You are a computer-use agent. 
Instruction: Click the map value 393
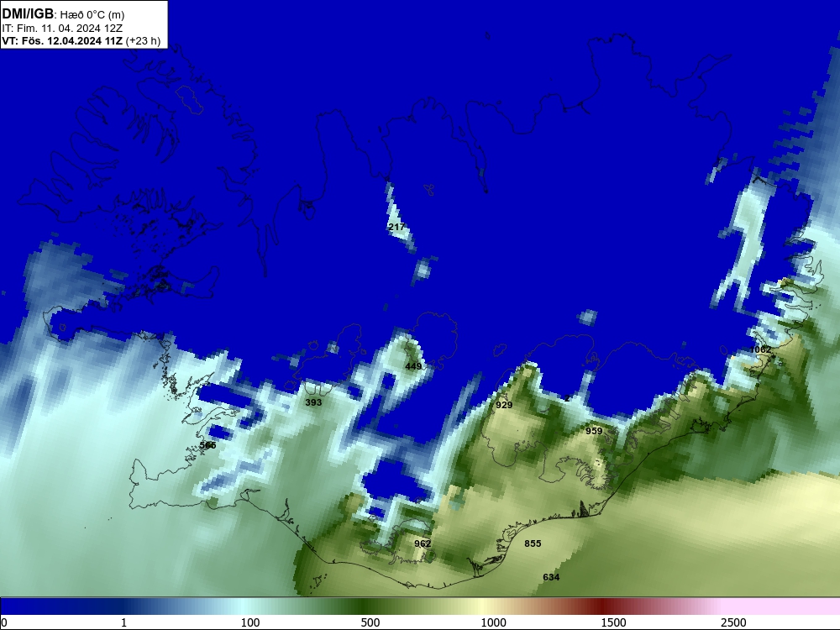(x=313, y=402)
